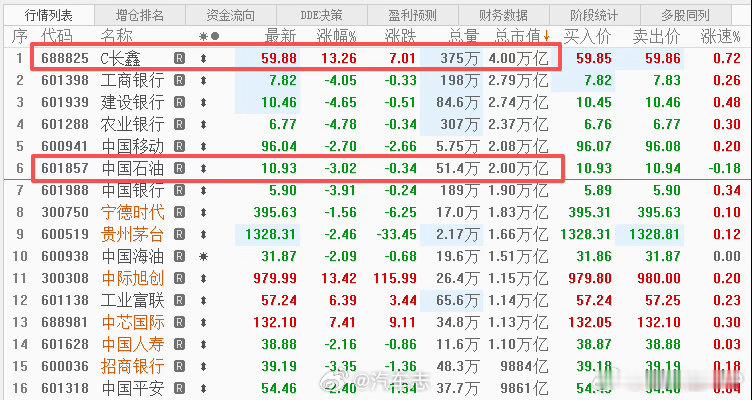Select the 多股同列 tab
Viewport: 752px width, 400px height.
click(x=685, y=15)
